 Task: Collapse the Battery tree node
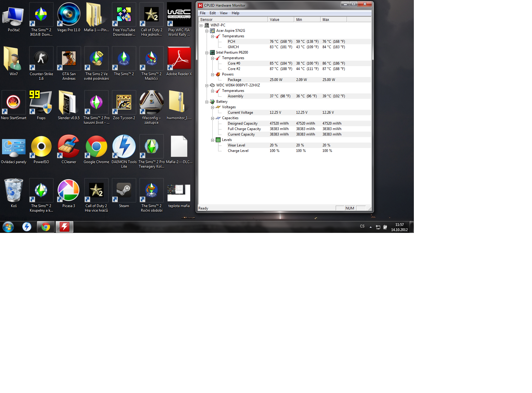pyautogui.click(x=207, y=102)
